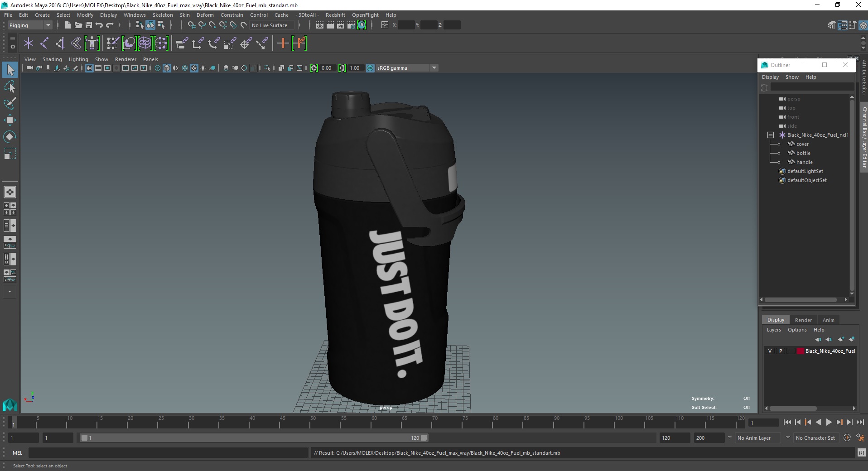Open the Maya home logo icon
This screenshot has height=471, width=868.
[10, 404]
